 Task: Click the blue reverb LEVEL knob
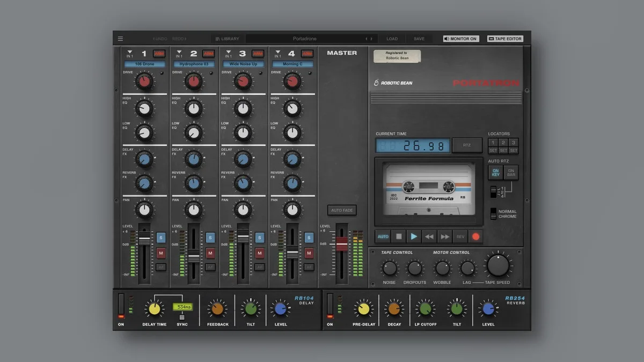pos(488,308)
